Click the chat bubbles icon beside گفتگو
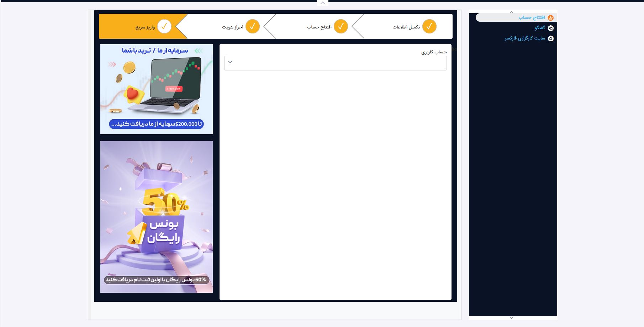The image size is (644, 327). pyautogui.click(x=550, y=28)
